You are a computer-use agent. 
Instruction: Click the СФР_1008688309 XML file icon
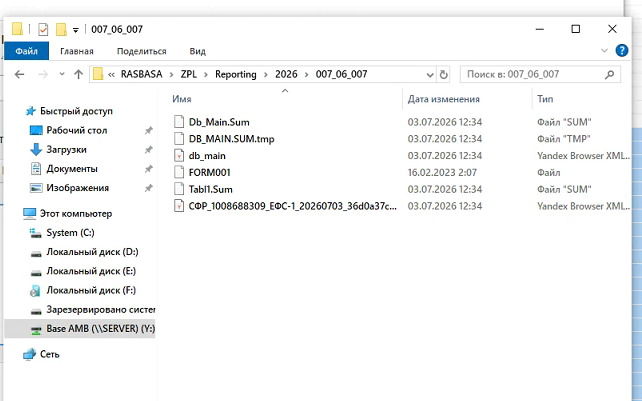coord(179,206)
